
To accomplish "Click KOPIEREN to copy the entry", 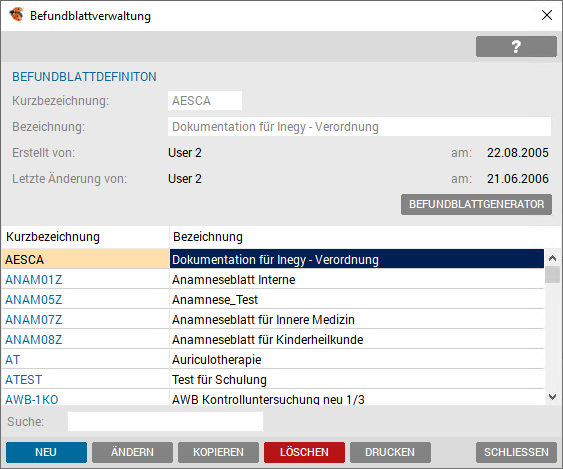I will 218,452.
